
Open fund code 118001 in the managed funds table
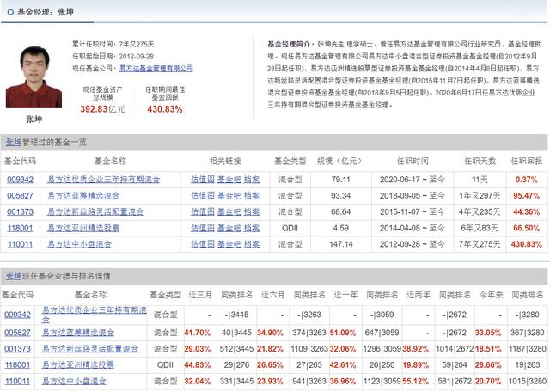20,228
